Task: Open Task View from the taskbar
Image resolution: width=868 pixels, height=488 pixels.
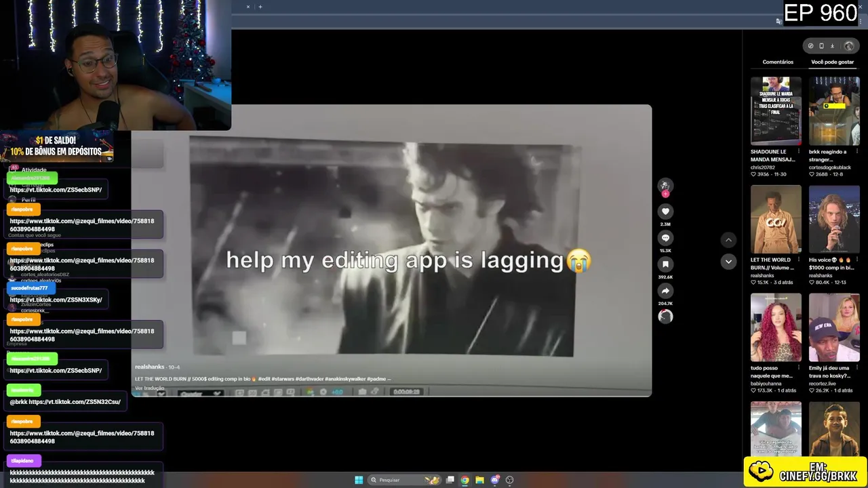Action: (450, 480)
